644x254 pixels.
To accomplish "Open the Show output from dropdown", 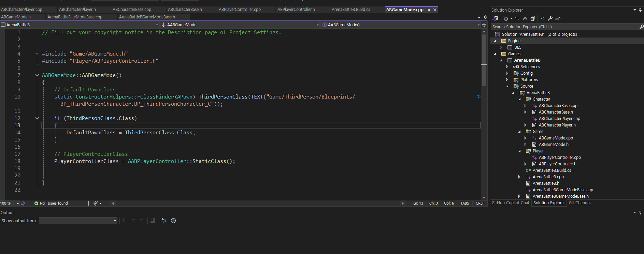I will pyautogui.click(x=78, y=221).
